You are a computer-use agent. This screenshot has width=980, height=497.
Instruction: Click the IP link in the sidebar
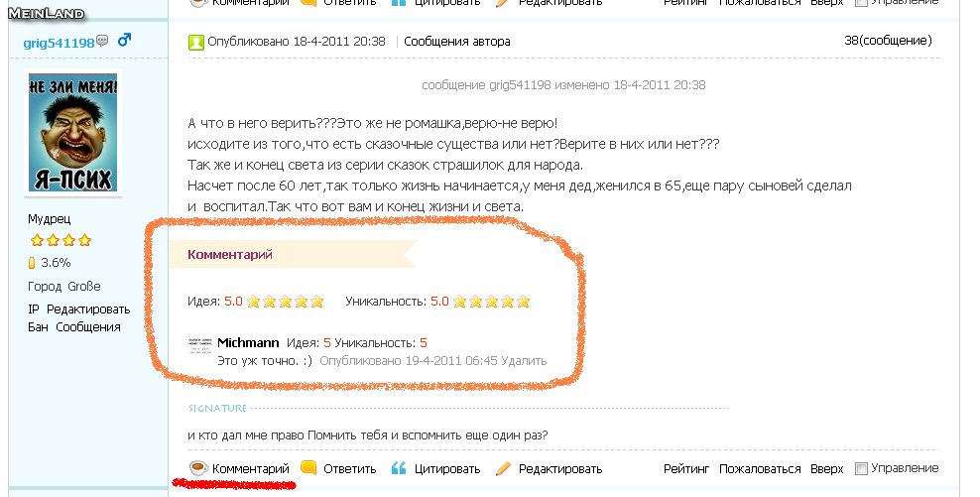tap(33, 310)
